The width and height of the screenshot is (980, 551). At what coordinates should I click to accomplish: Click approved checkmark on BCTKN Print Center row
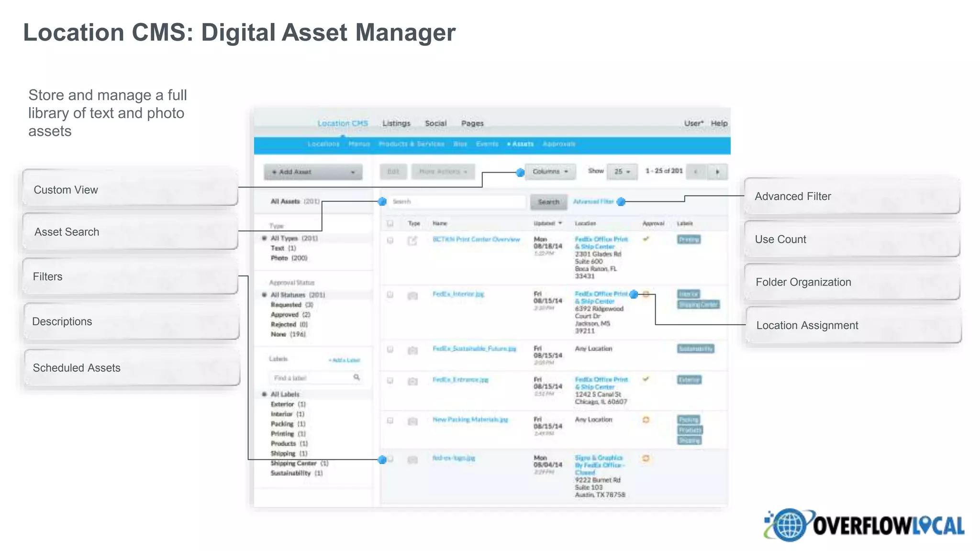646,239
